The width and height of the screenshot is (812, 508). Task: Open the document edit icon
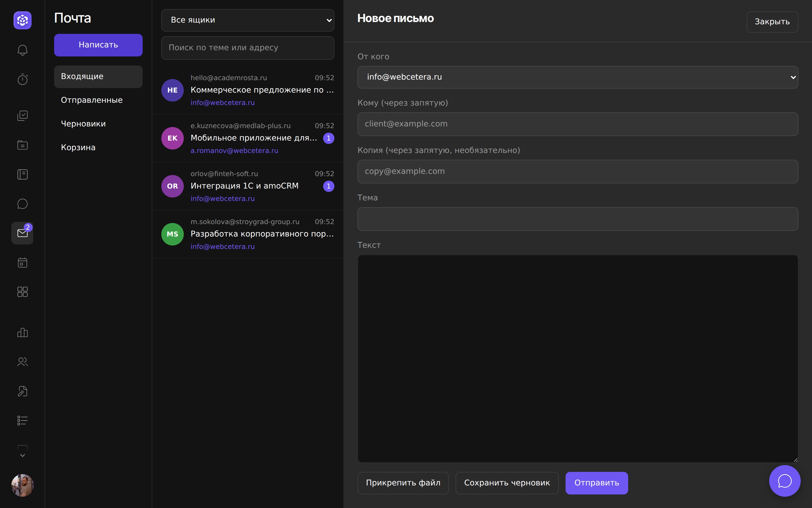point(23,391)
